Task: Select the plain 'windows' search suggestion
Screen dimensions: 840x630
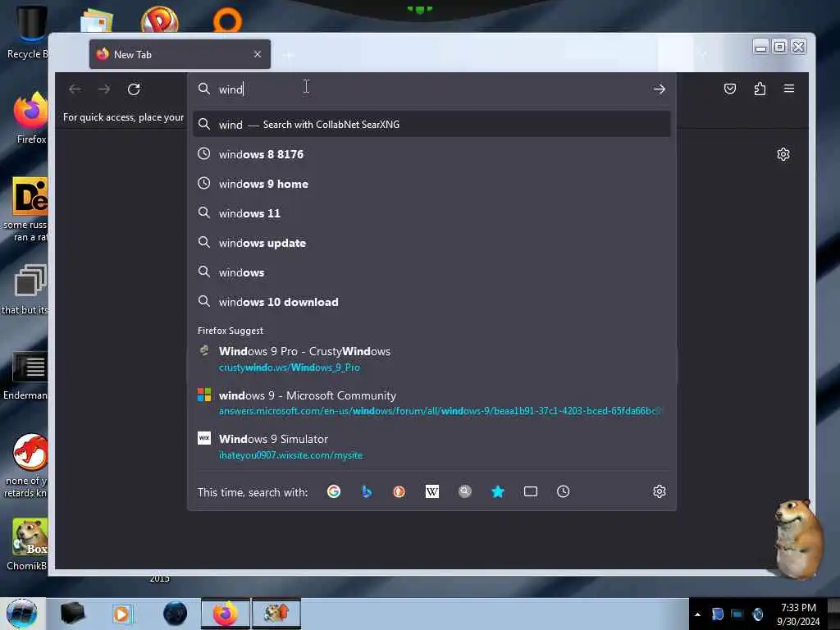Action: 431,272
